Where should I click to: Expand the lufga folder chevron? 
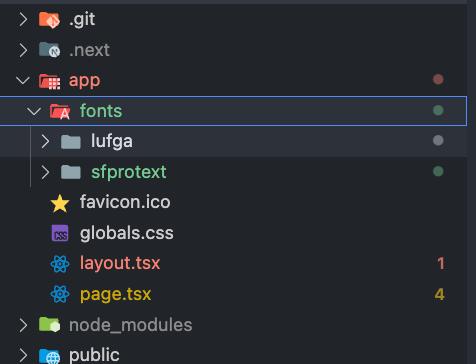pyautogui.click(x=45, y=141)
